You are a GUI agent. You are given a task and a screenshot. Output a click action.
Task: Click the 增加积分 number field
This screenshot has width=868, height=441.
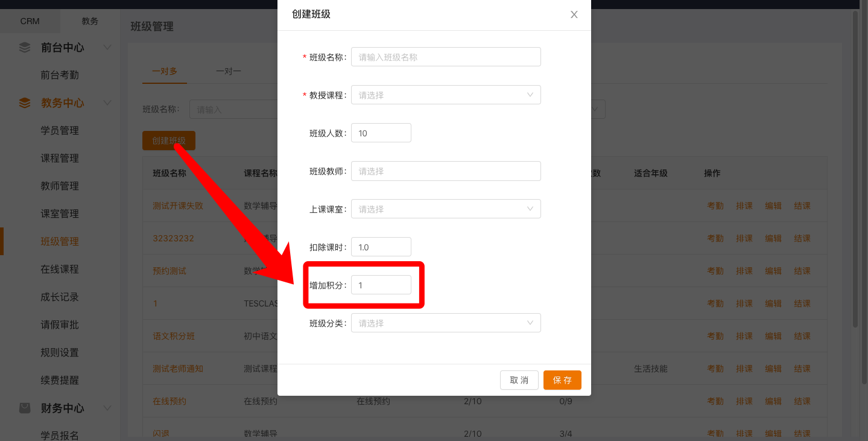[381, 285]
